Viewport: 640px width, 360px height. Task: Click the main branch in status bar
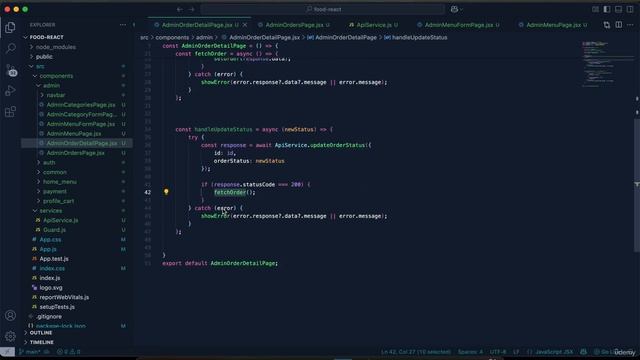[30, 351]
